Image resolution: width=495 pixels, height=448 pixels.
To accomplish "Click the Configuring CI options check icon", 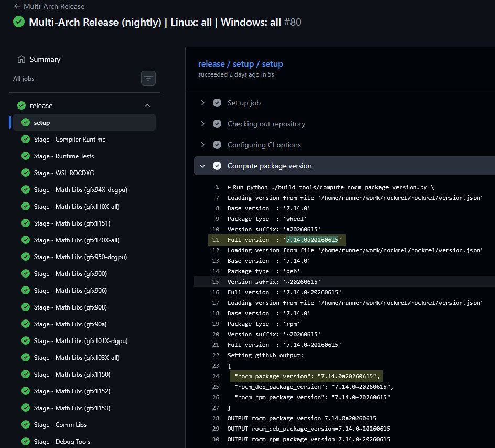I will click(217, 145).
